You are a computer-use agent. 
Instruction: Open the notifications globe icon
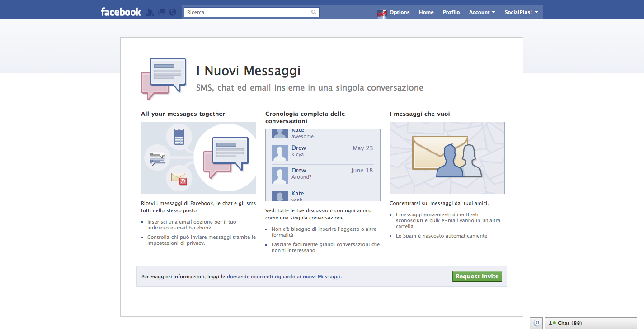coord(172,12)
